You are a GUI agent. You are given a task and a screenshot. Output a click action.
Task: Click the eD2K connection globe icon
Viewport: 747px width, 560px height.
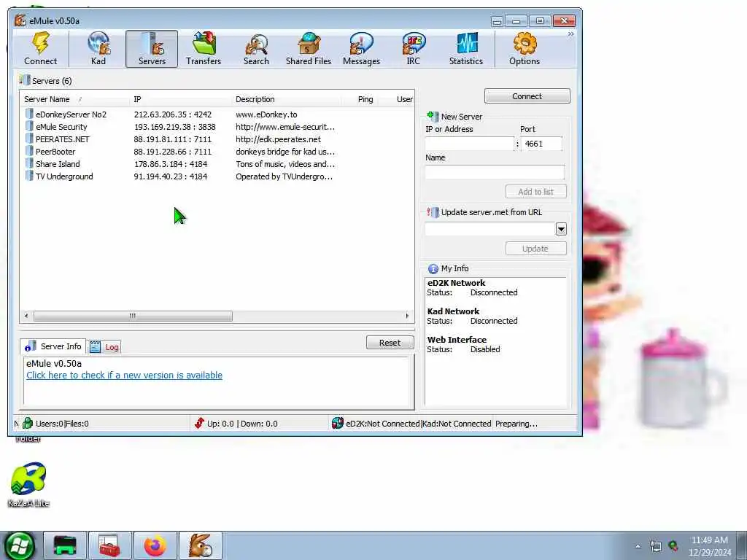coord(337,423)
